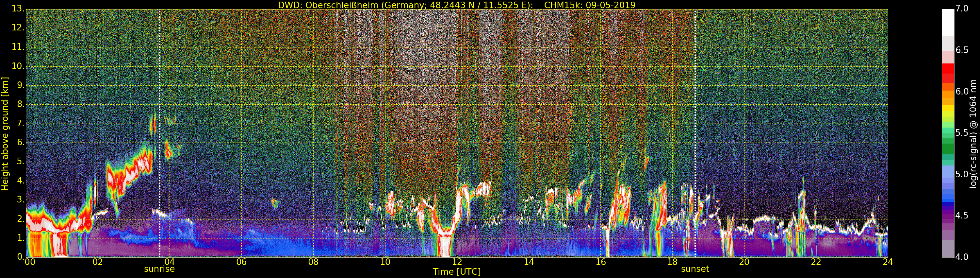The image size is (980, 278).
Task: Click the x-axis tick label '16'
Action: click(601, 262)
